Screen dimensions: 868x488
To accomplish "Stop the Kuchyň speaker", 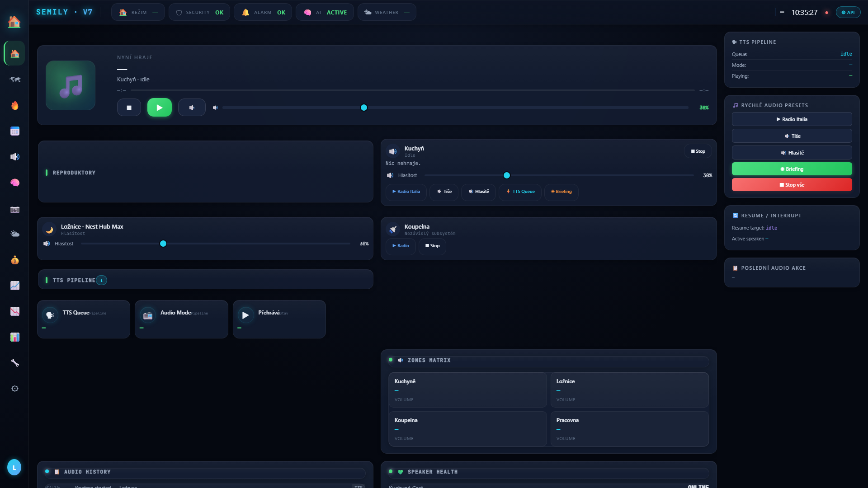I will pyautogui.click(x=698, y=151).
